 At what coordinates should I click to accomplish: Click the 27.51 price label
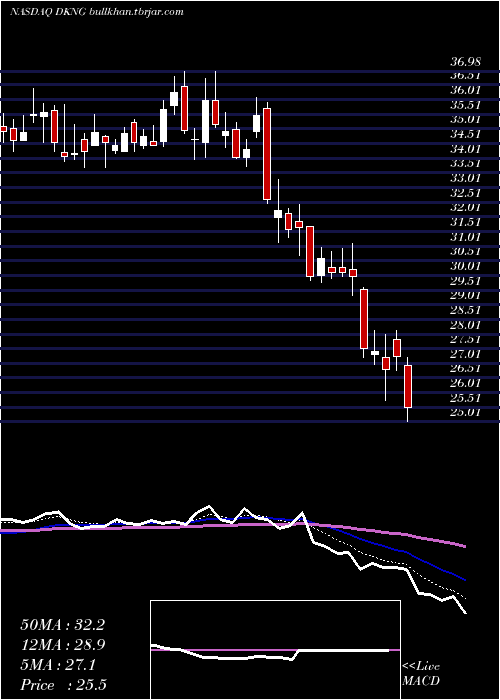pyautogui.click(x=465, y=339)
